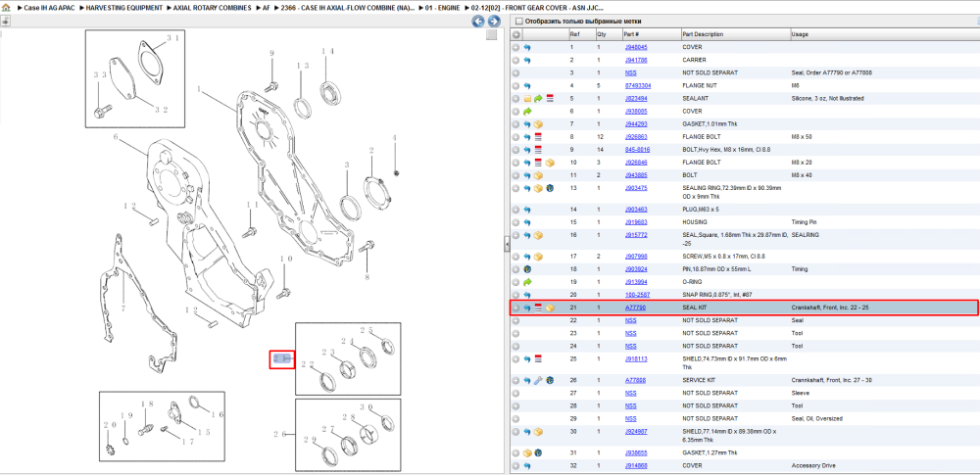
Task: Click the globe icon in PIN ref 18 row
Action: (527, 269)
